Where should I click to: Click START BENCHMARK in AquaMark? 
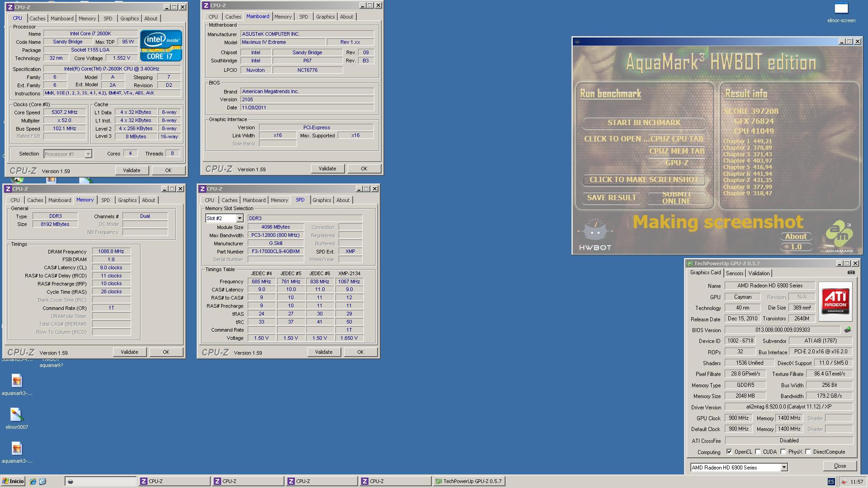tap(644, 122)
